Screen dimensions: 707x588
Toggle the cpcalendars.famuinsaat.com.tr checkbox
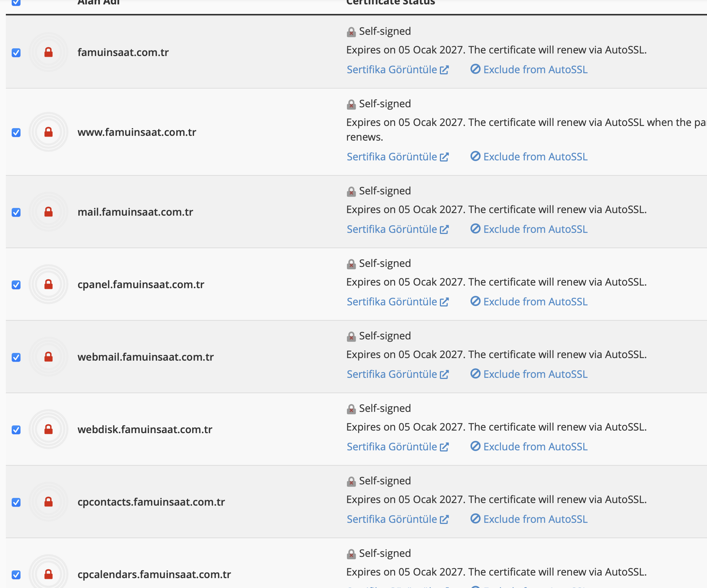pos(16,575)
